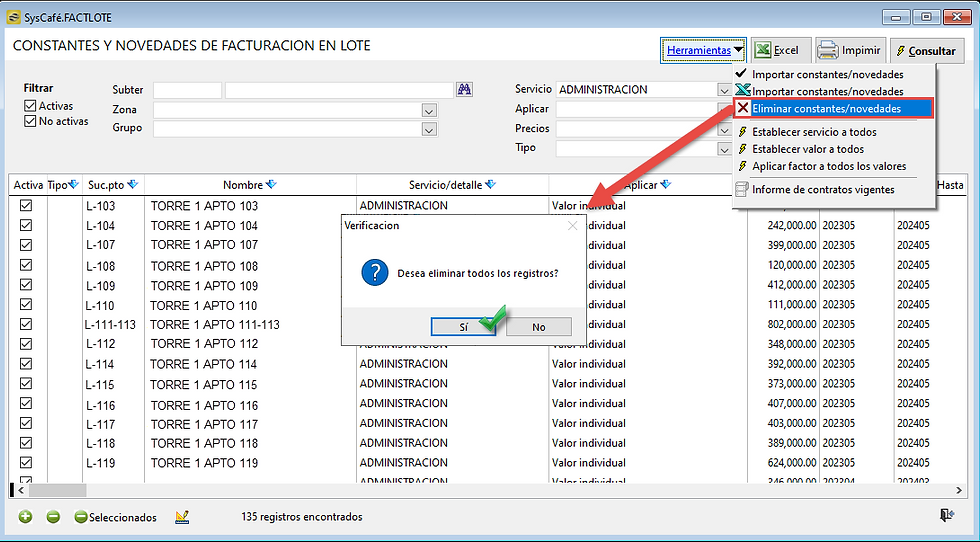Click the Servicio/detalle column sort arrow
The width and height of the screenshot is (980, 542).
click(x=491, y=184)
